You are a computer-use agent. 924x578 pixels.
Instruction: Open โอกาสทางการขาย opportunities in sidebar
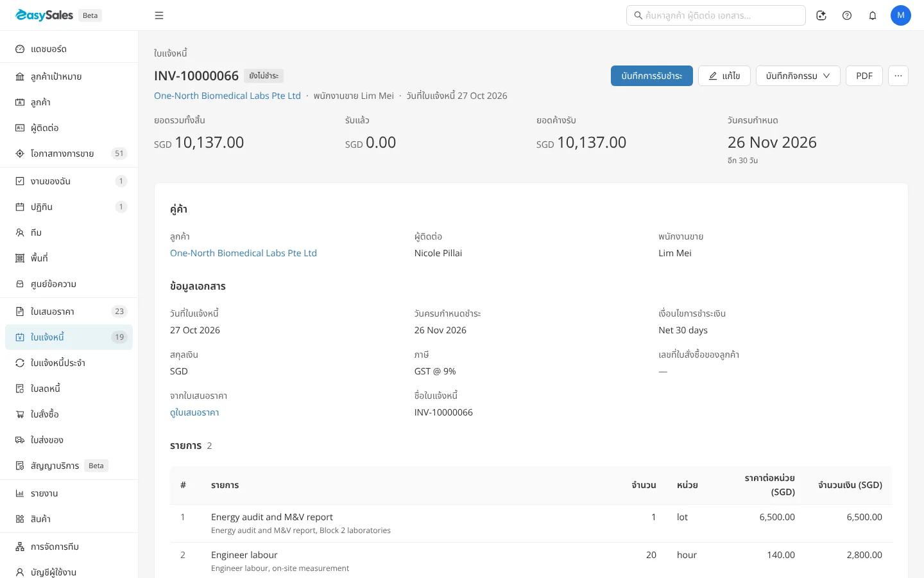pos(69,153)
